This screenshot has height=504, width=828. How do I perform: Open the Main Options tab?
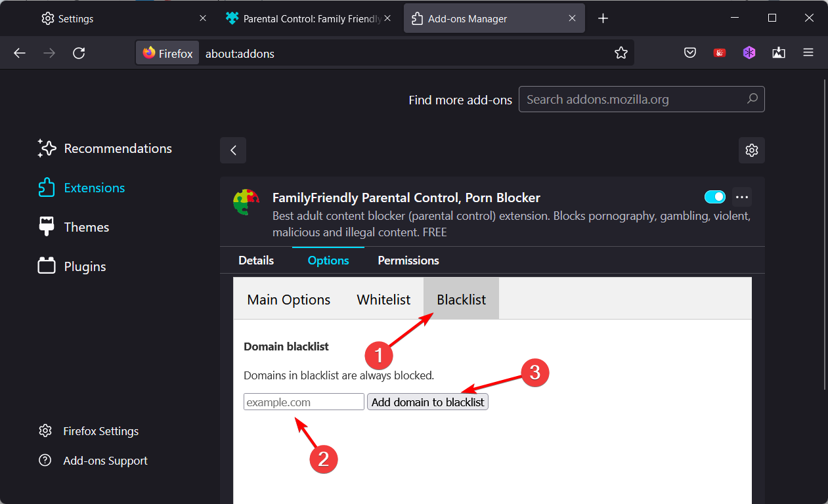[x=289, y=300]
